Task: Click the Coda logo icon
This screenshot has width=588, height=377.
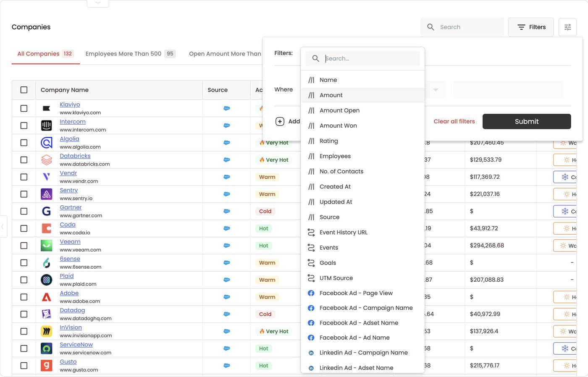Action: pos(47,228)
